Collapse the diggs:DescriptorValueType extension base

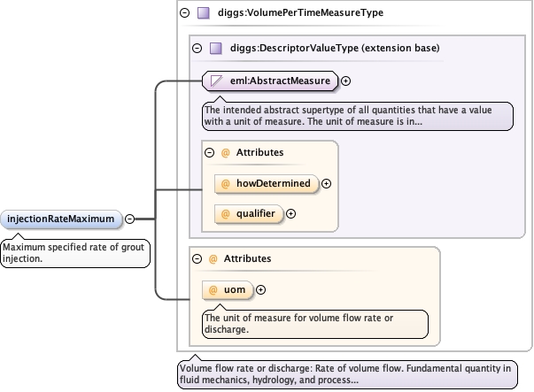click(197, 47)
